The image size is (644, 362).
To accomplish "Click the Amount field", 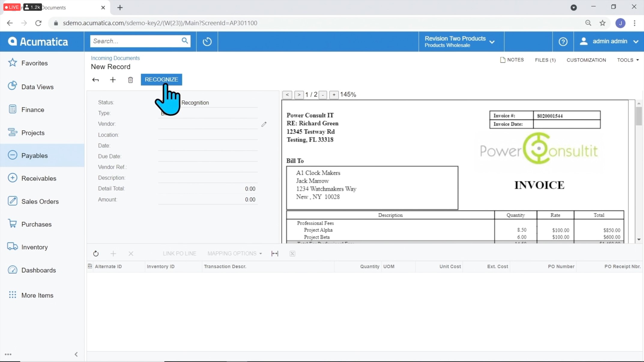I will pos(208,199).
